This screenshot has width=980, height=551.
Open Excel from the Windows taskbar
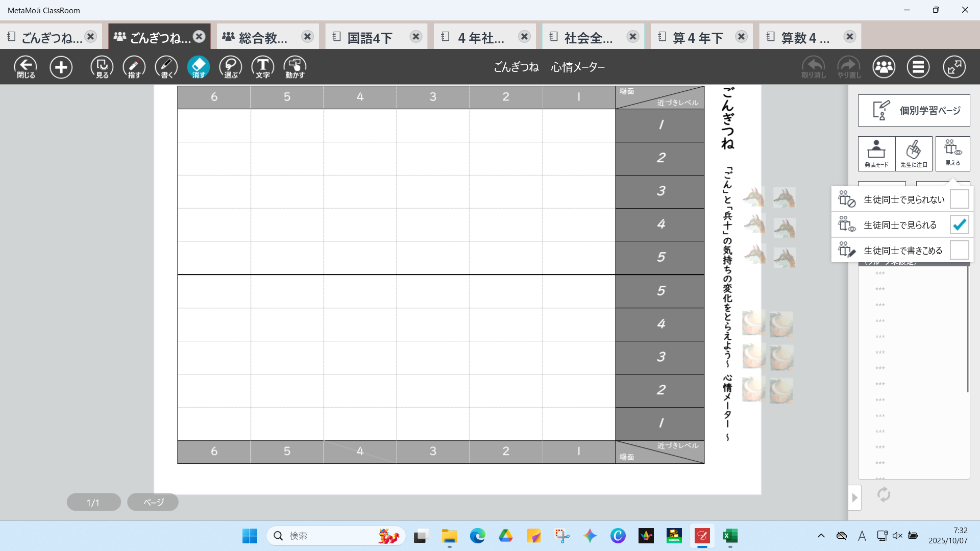(730, 536)
